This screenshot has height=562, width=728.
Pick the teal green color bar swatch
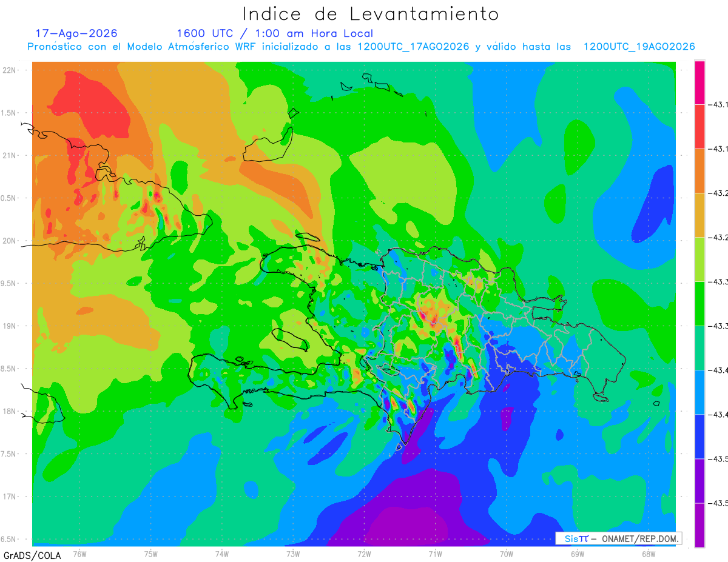point(699,348)
